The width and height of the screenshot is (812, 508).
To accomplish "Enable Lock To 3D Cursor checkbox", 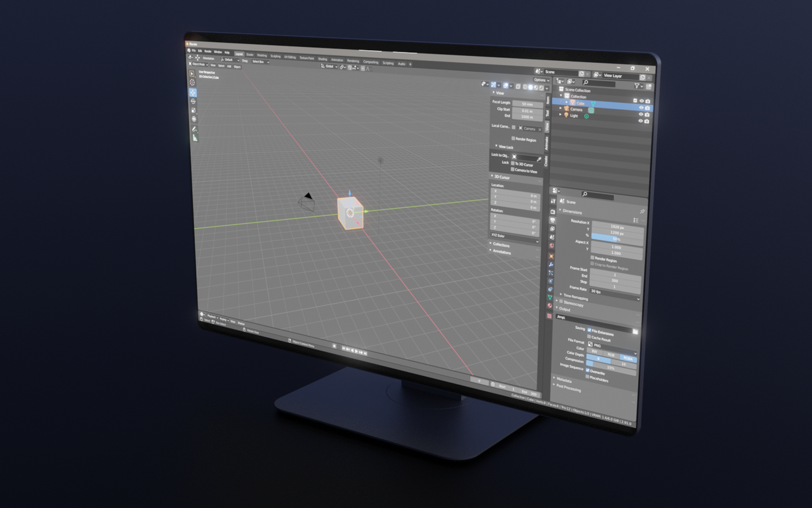I will [x=513, y=163].
